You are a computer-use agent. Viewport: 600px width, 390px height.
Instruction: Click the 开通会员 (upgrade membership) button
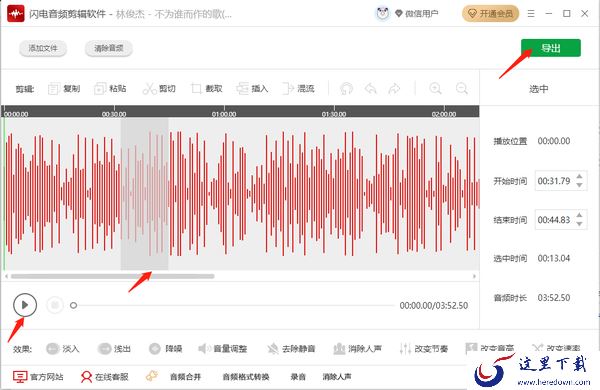pos(491,14)
